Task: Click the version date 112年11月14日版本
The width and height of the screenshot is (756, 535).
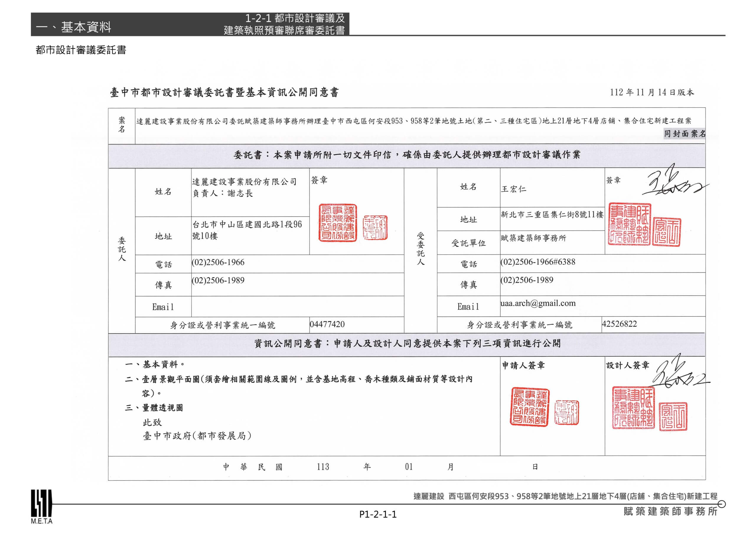Action: (x=652, y=92)
